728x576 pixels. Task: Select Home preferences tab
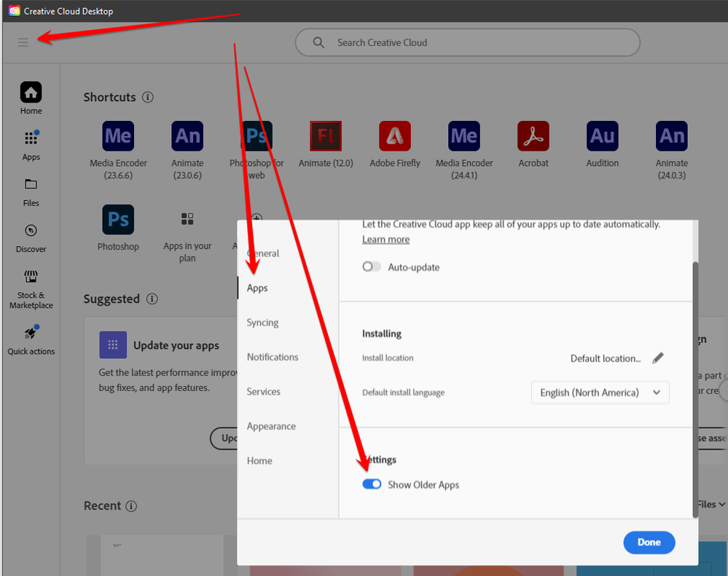259,460
